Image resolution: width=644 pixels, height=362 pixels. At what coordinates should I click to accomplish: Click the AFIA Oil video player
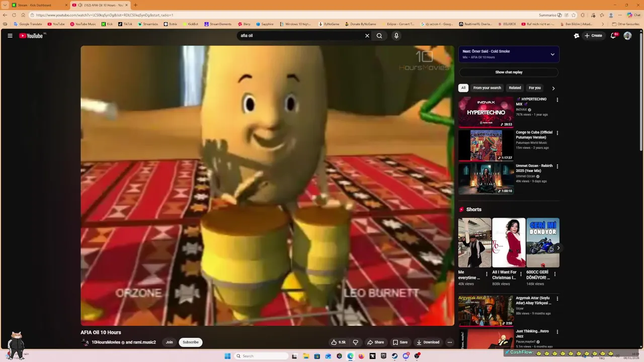(x=267, y=186)
